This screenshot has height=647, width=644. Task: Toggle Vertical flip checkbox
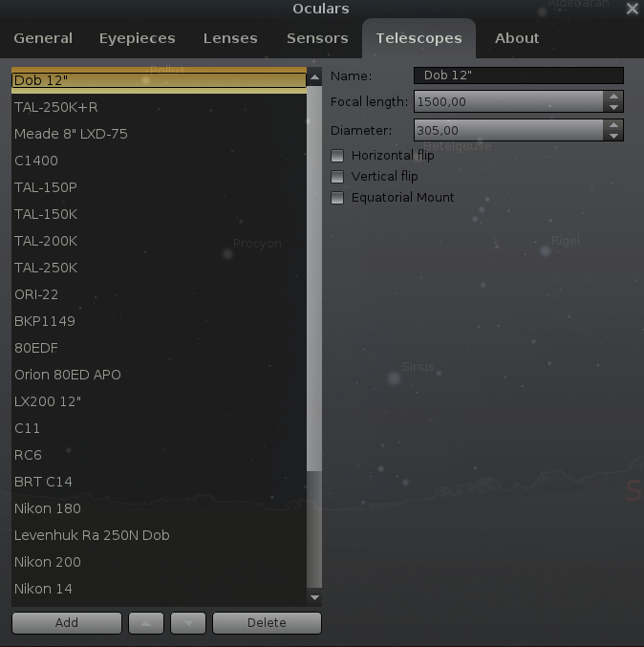point(336,177)
